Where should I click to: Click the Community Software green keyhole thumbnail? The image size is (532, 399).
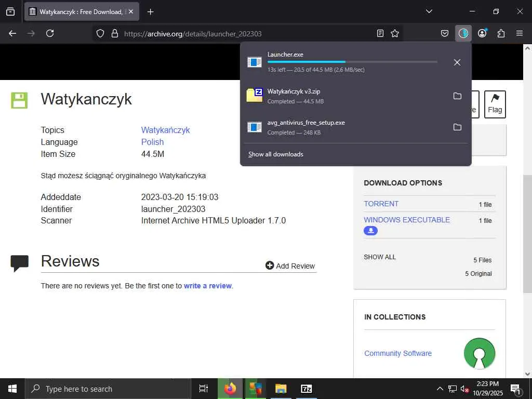click(x=480, y=353)
